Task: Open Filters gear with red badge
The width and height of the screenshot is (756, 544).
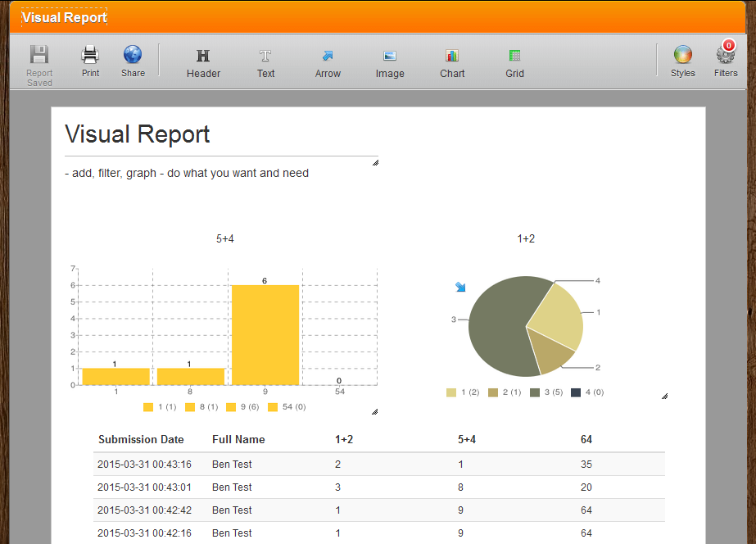Action: 726,56
